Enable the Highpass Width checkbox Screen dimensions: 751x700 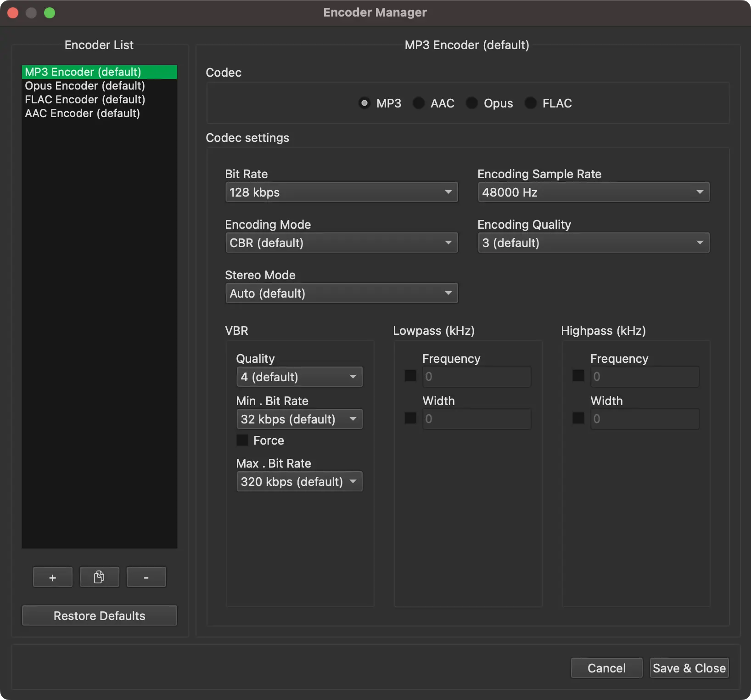point(578,418)
